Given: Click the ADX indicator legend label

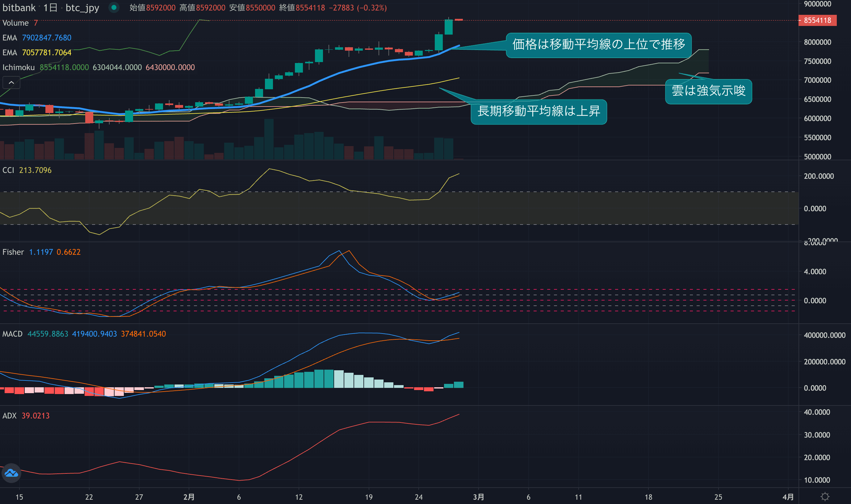Looking at the screenshot, I should 9,416.
